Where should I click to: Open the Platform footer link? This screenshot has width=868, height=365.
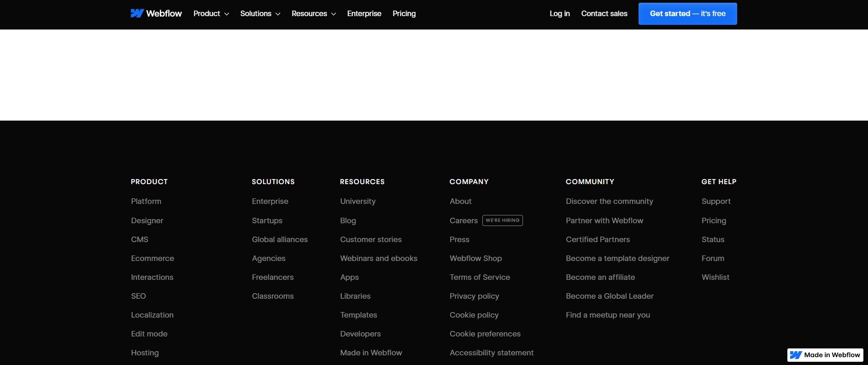(146, 202)
